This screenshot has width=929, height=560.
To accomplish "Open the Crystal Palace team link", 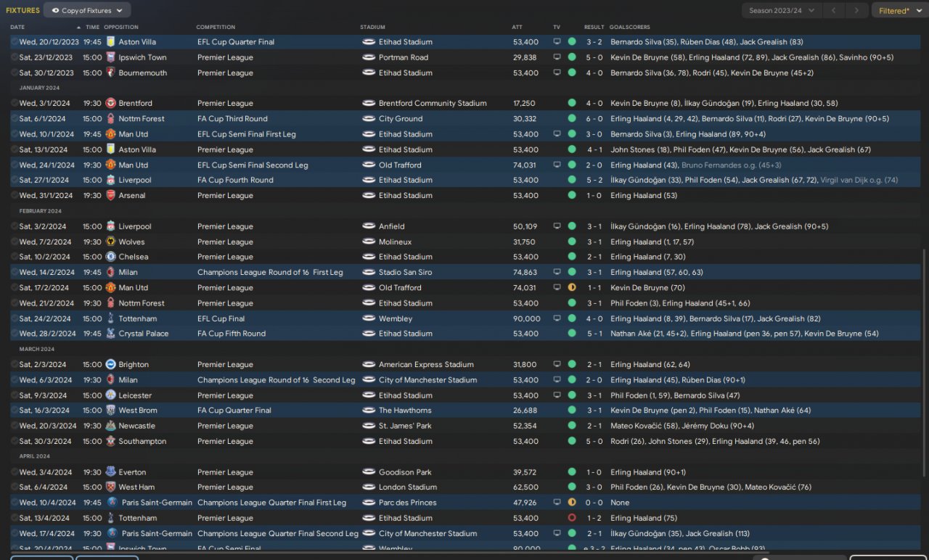I will tap(144, 334).
